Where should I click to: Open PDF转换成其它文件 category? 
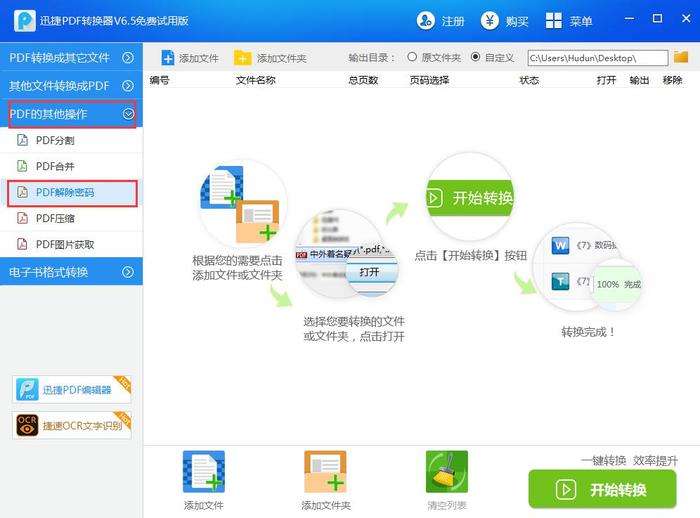(x=71, y=58)
